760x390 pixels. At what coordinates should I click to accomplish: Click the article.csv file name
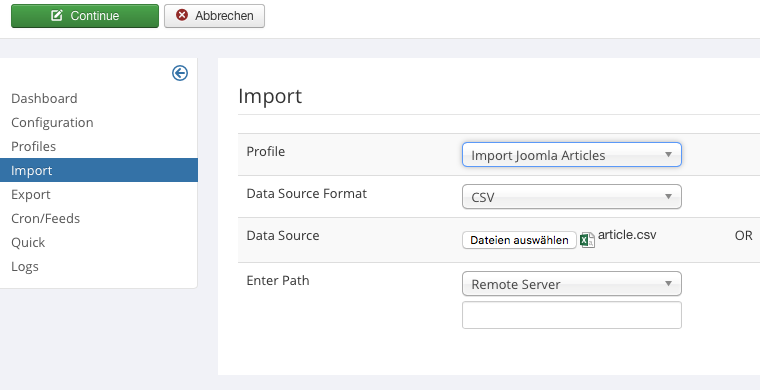[627, 235]
